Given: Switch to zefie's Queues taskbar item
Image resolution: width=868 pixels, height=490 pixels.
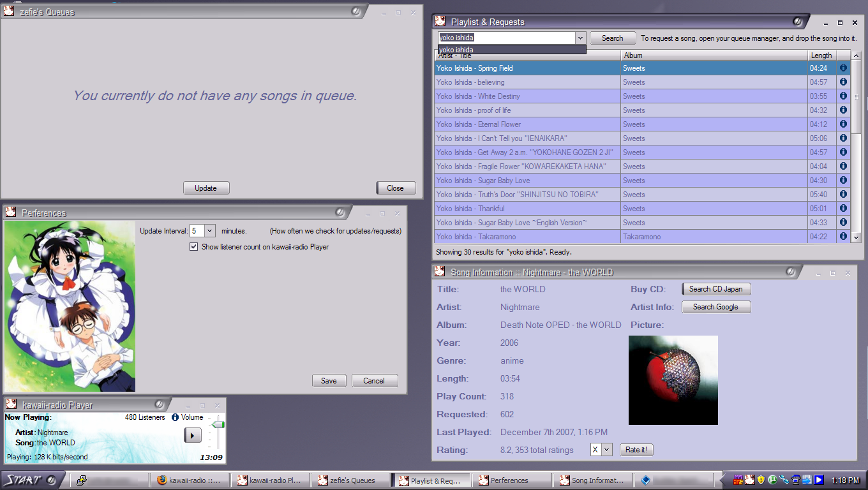Looking at the screenshot, I should click(x=351, y=480).
